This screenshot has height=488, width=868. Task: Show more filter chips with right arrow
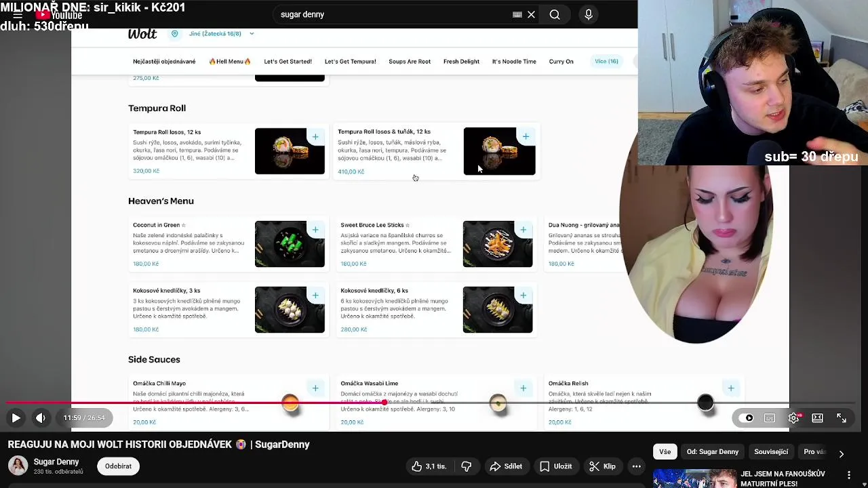842,453
